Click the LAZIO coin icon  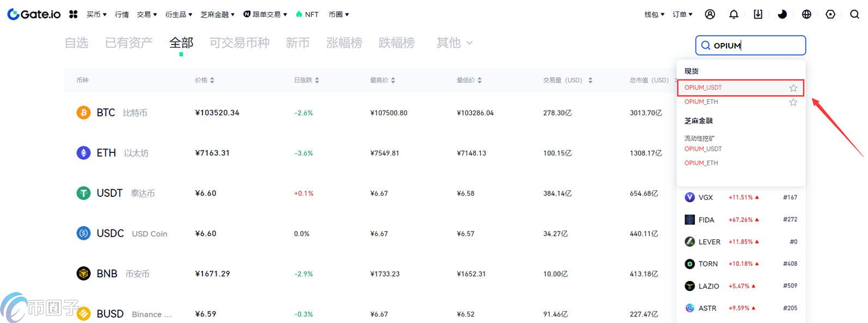point(690,286)
